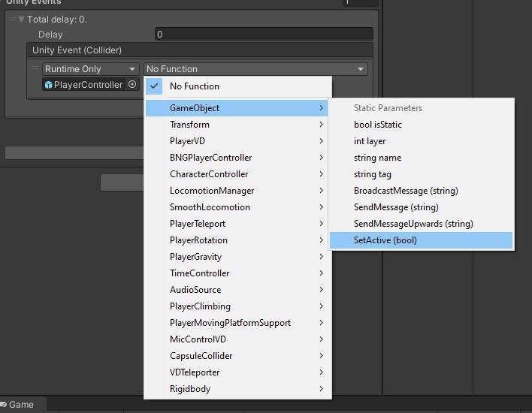Screen dimensions: 532x413
Task: Open the PlayerTeleport submenu
Action: [x=238, y=224]
